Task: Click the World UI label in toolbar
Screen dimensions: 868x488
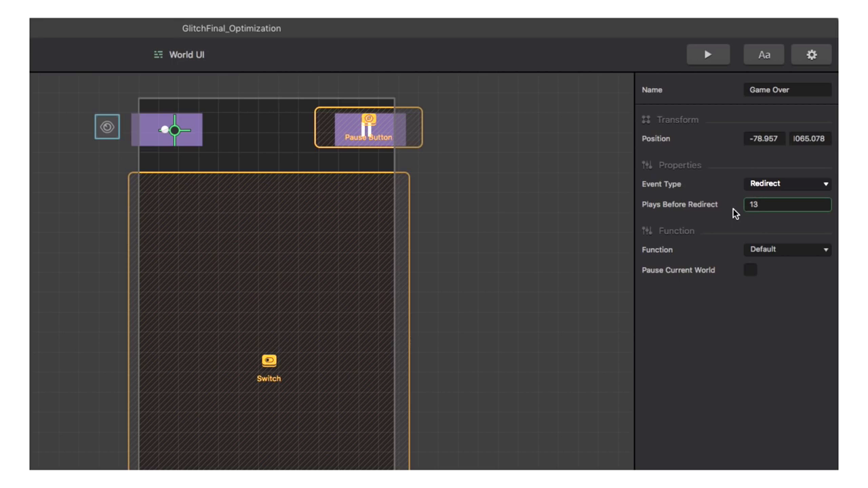Action: 186,55
